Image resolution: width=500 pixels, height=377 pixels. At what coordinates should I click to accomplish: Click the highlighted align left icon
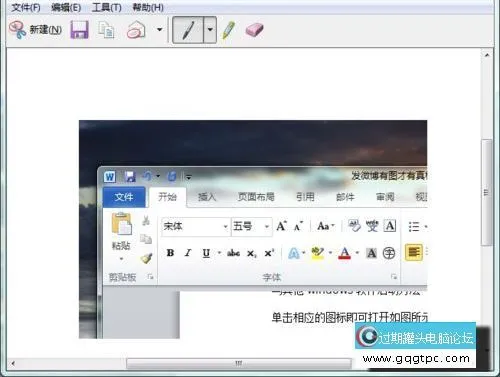(414, 252)
